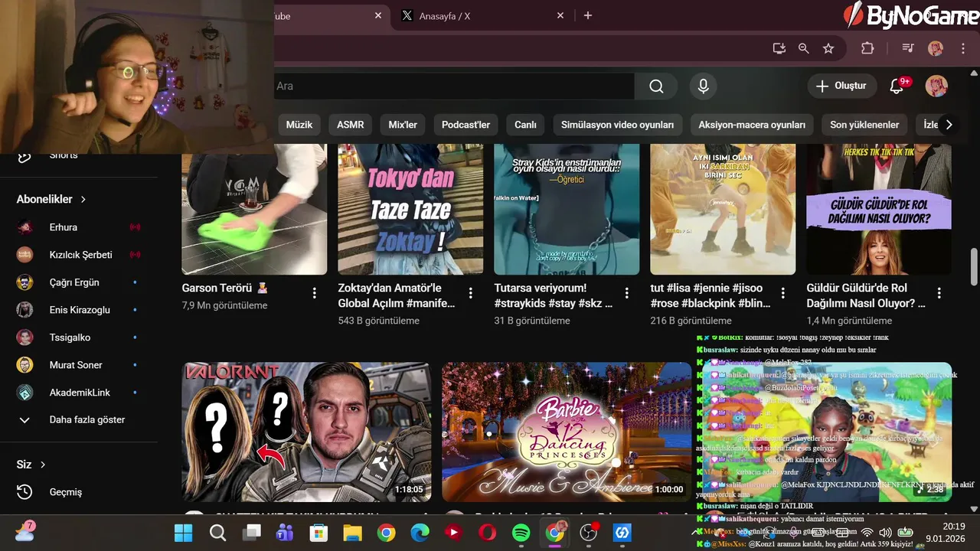980x551 pixels.
Task: Open Microsoft Store from the taskbar
Action: tap(318, 533)
